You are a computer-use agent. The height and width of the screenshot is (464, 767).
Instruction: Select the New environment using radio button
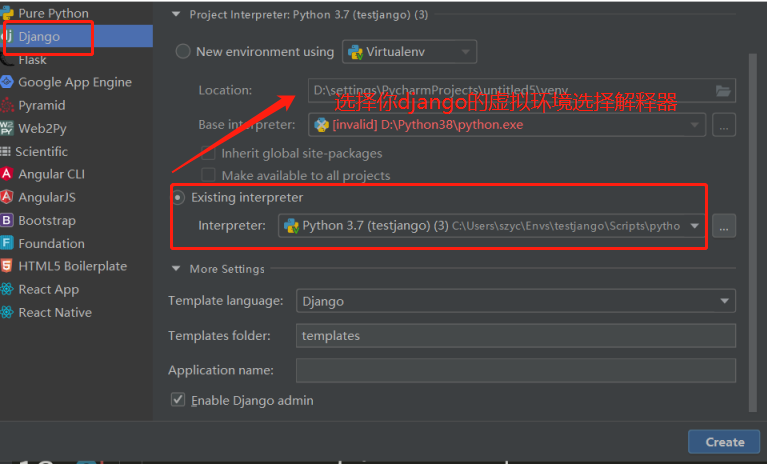[183, 52]
